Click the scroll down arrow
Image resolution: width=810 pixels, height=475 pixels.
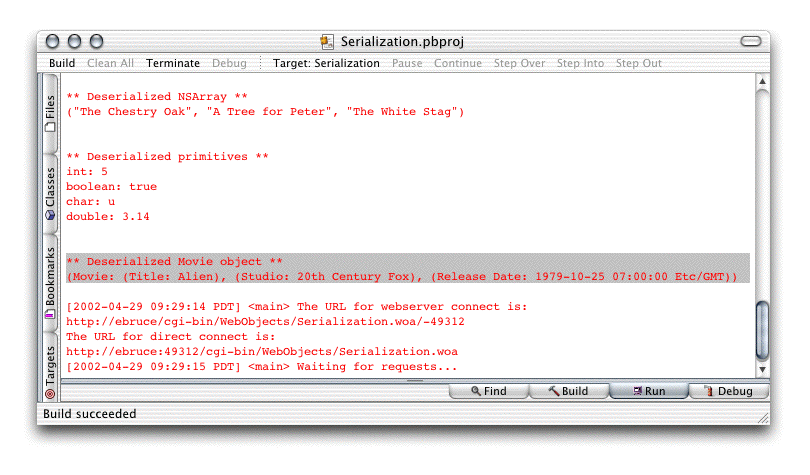click(762, 370)
